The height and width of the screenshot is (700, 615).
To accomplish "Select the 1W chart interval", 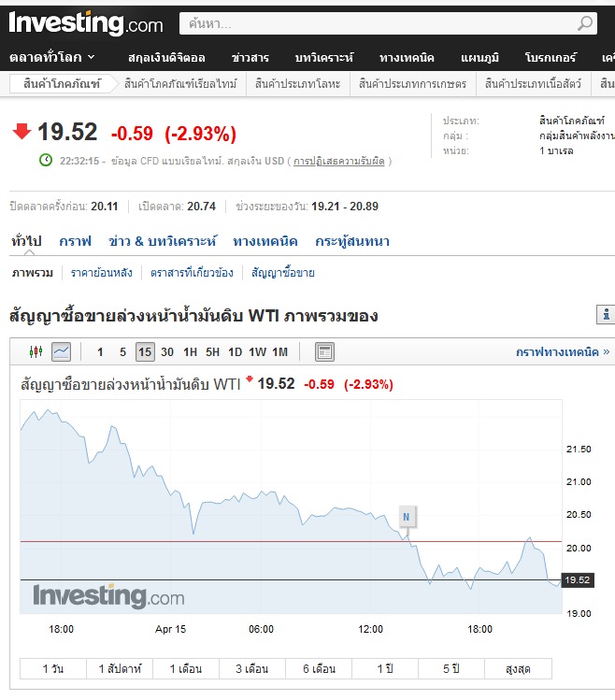I will [x=257, y=352].
